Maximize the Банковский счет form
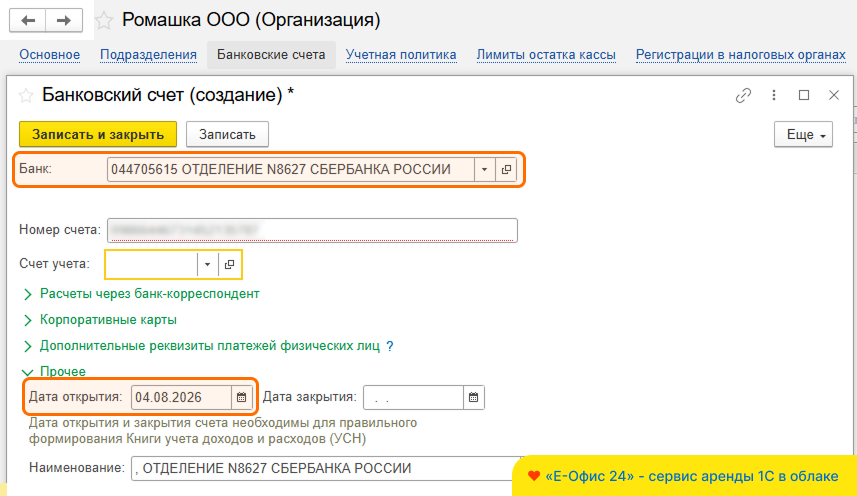This screenshot has height=496, width=857. 804,95
